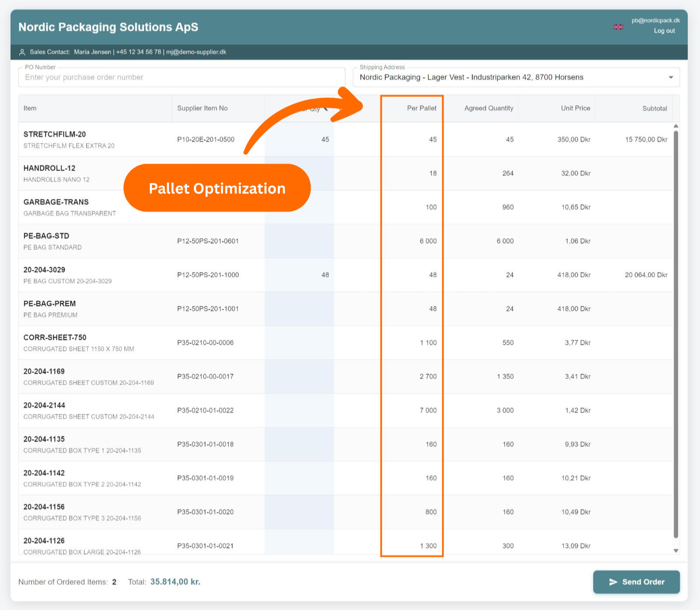The width and height of the screenshot is (700, 610).
Task: Click the Agreed Quantity column header
Action: tap(489, 108)
